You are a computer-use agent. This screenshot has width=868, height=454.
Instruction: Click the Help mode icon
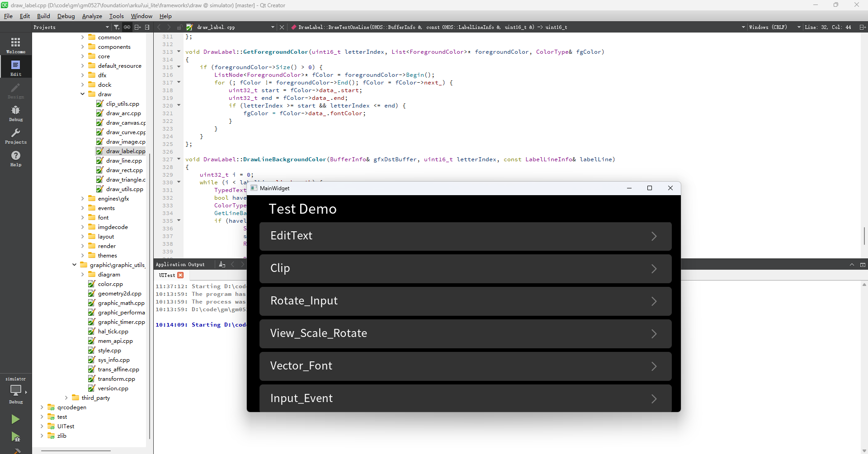(x=16, y=158)
